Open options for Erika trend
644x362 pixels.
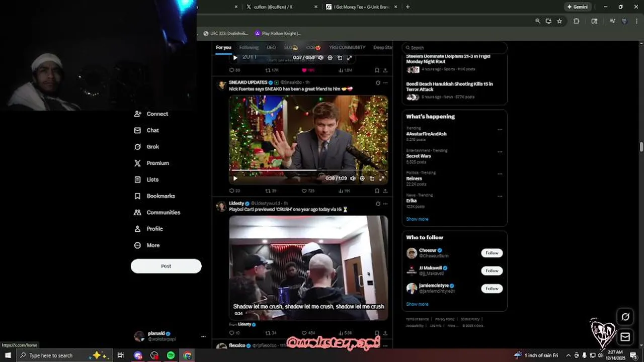500,197
